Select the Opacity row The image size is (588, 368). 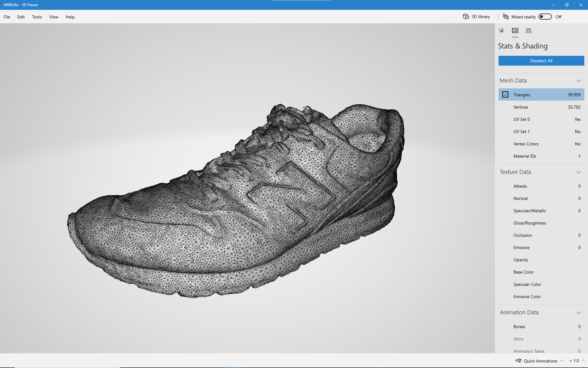[x=541, y=260]
